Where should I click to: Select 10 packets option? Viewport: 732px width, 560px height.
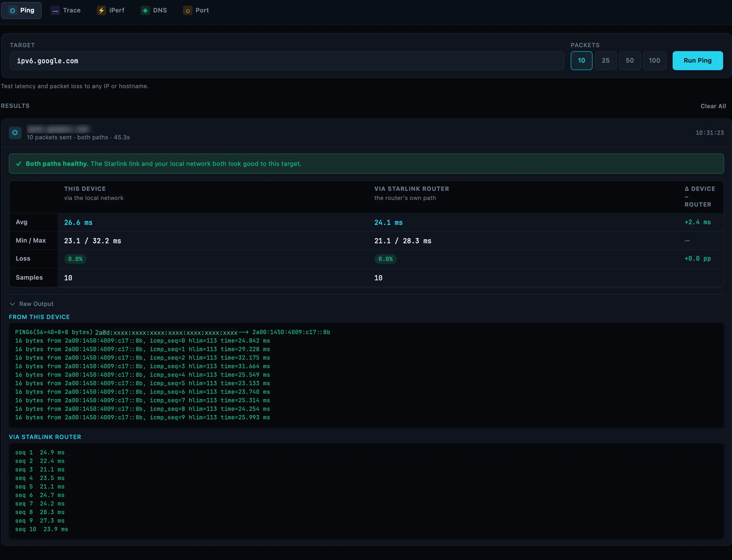click(581, 61)
